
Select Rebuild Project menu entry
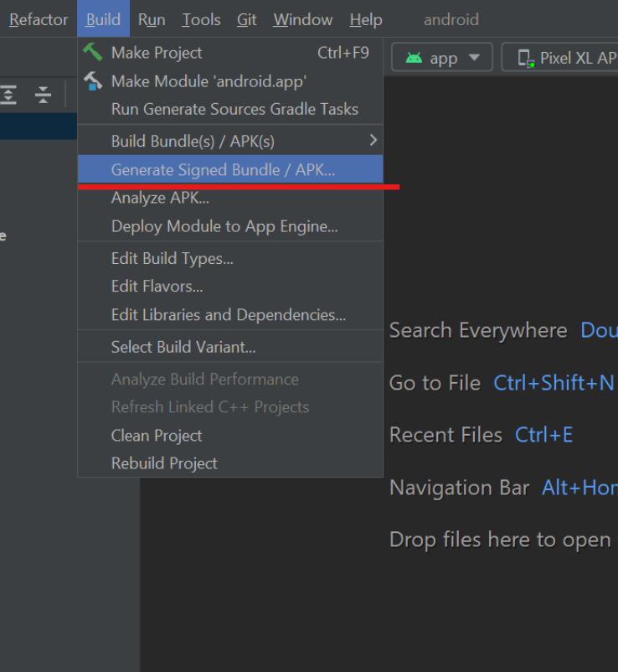[164, 463]
